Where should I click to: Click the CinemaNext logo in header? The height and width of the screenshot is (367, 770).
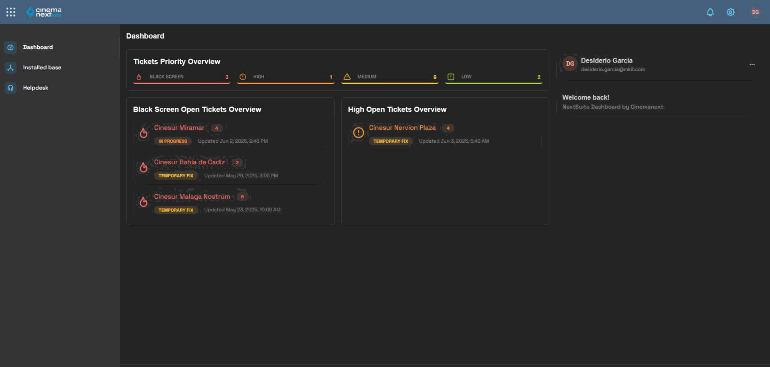tap(44, 12)
